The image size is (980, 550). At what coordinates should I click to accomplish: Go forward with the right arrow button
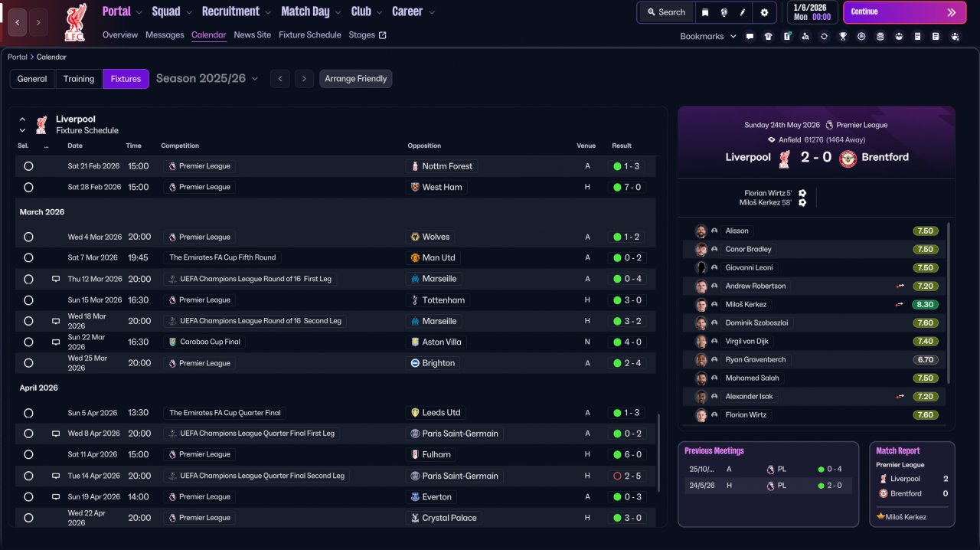[x=39, y=22]
